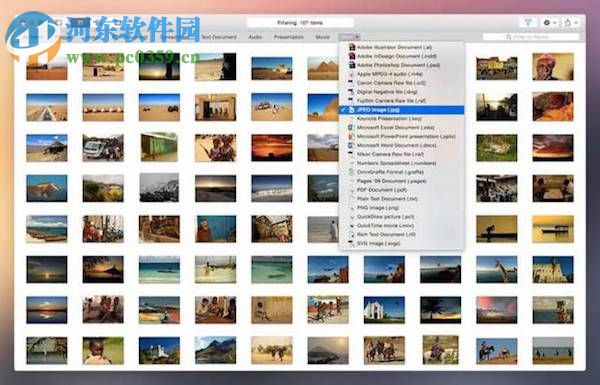Choose Microsoft PowerPoint presentation (.pptx)
Screen dimensions: 600x385
401,136
